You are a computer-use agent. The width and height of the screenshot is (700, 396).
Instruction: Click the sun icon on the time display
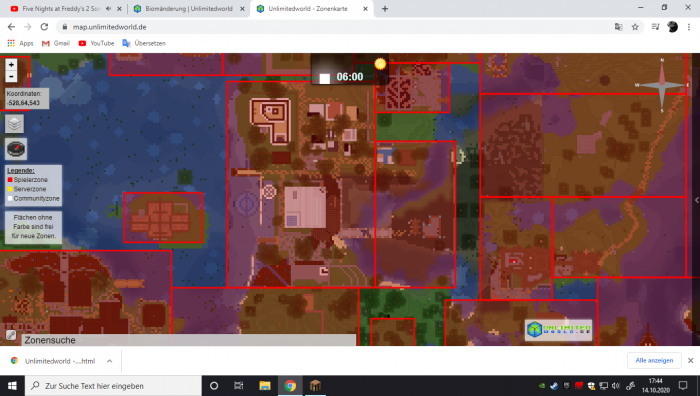click(380, 64)
